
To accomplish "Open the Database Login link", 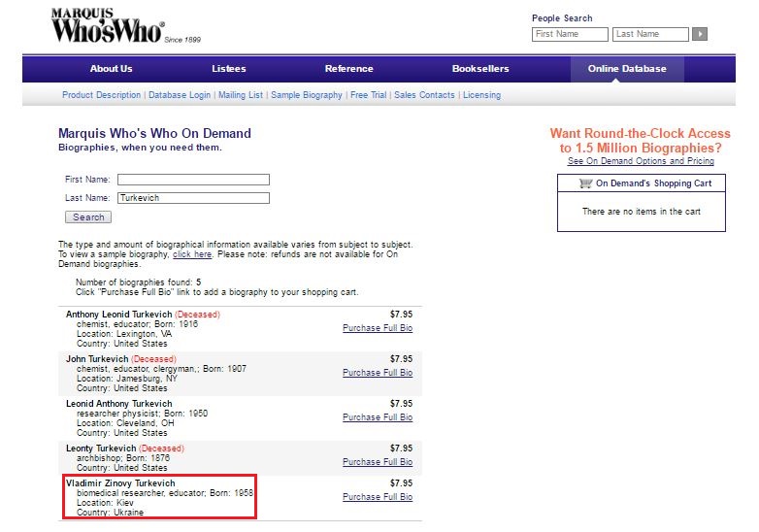I will [180, 95].
